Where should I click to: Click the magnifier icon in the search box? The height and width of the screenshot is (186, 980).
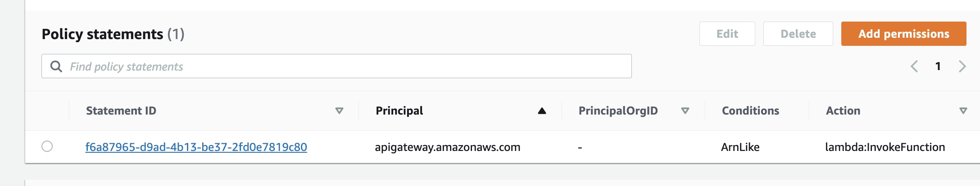56,66
